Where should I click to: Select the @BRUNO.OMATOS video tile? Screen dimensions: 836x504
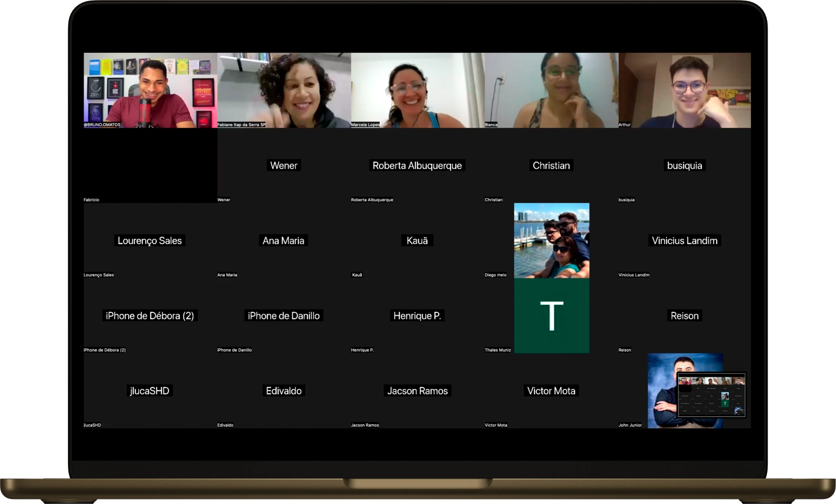click(150, 90)
